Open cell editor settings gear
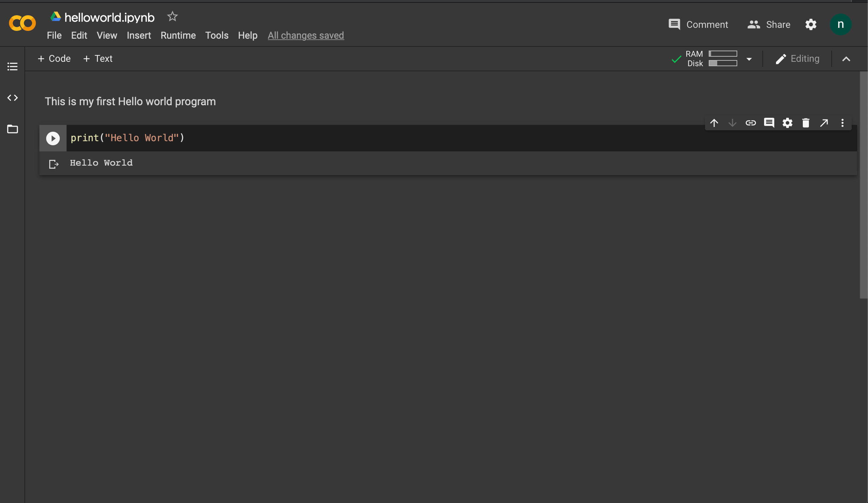 point(788,123)
